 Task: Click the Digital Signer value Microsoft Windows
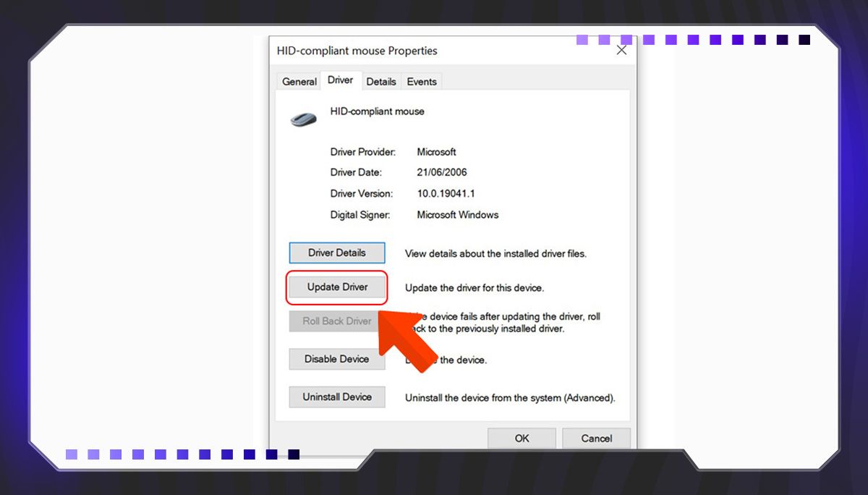(x=458, y=215)
